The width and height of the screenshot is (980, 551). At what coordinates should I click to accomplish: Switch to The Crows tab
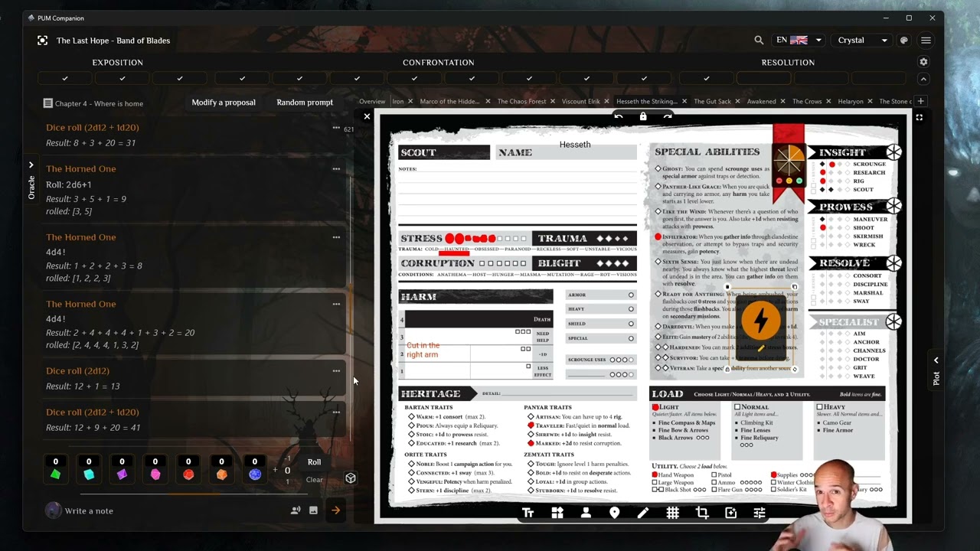807,102
